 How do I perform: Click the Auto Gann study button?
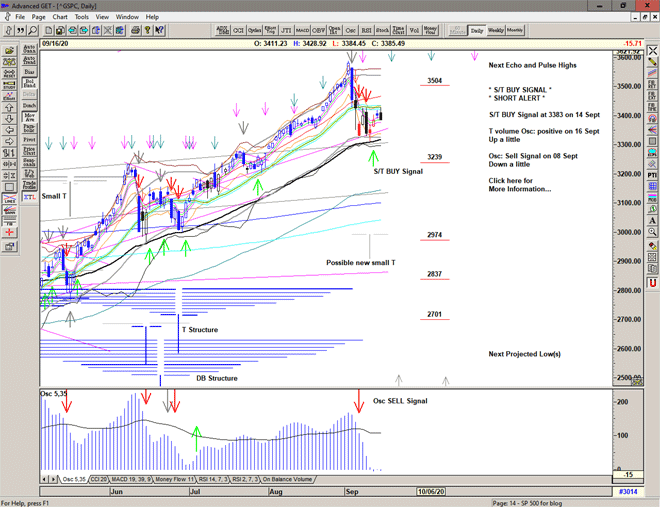pos(28,48)
